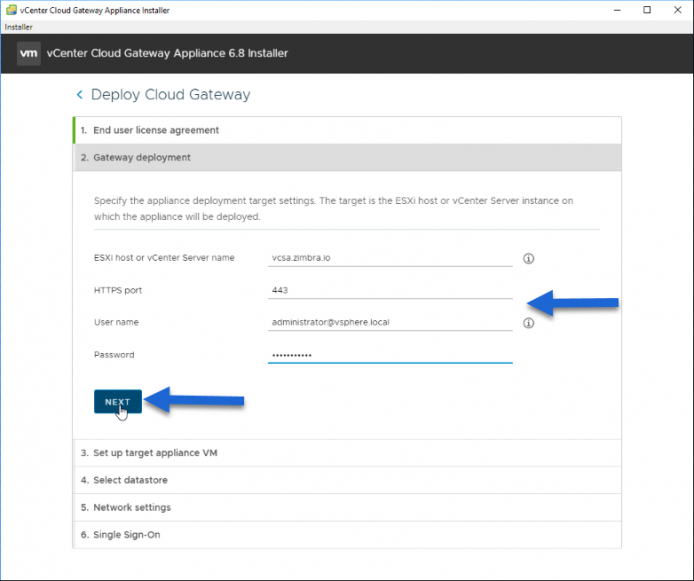Click the Deploy Cloud Gateway heading
The image size is (694, 581).
[x=170, y=95]
